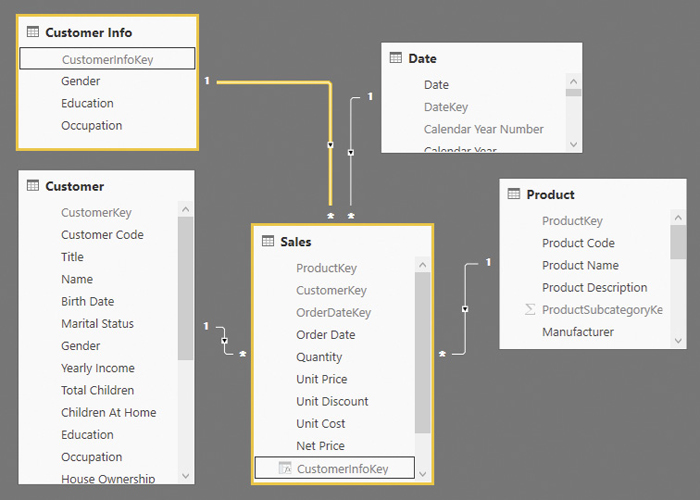This screenshot has width=700, height=500.
Task: Select CustomerInfoKey in Customer Info table
Action: pos(107,59)
